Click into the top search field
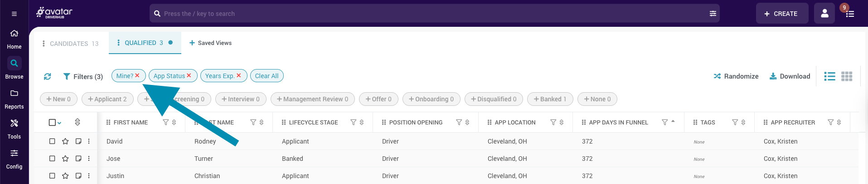This screenshot has width=868, height=184. 431,14
